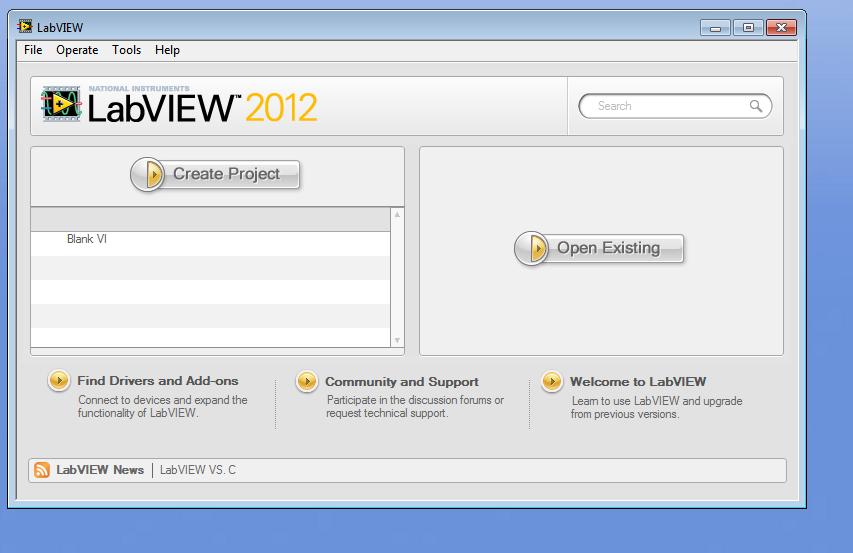Viewport: 853px width, 553px height.
Task: Open the Community and Support link
Action: click(x=402, y=382)
